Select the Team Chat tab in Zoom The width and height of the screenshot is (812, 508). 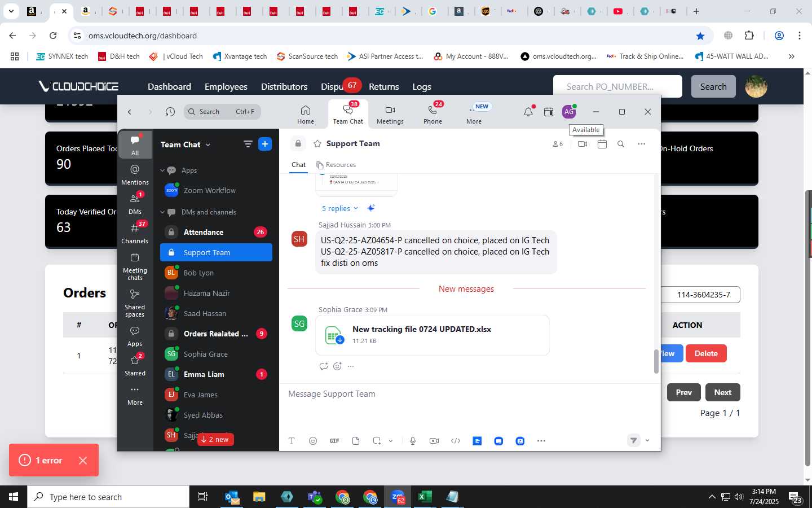point(348,115)
